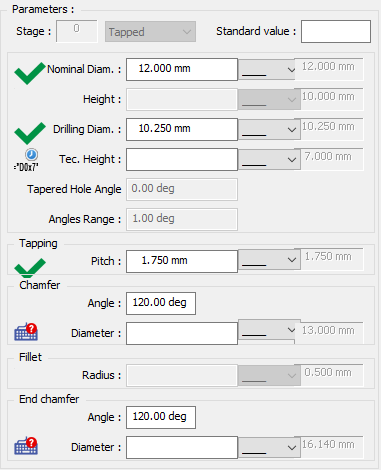Click the clock 'D0x7' icon near Tec. Height

(27, 160)
